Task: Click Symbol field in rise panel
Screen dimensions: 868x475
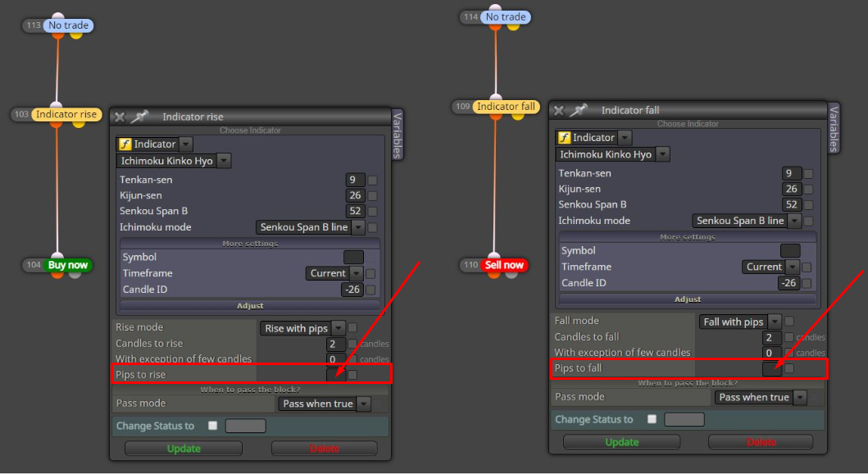Action: [x=353, y=257]
